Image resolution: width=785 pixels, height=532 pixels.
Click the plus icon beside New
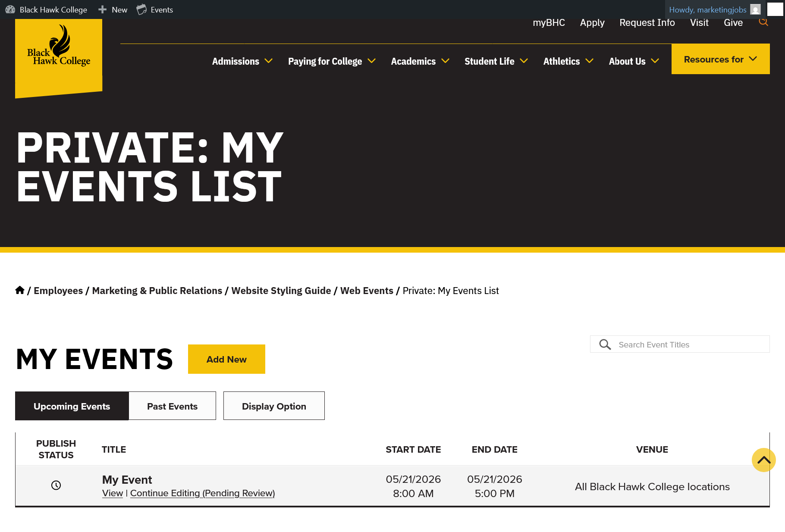(102, 9)
